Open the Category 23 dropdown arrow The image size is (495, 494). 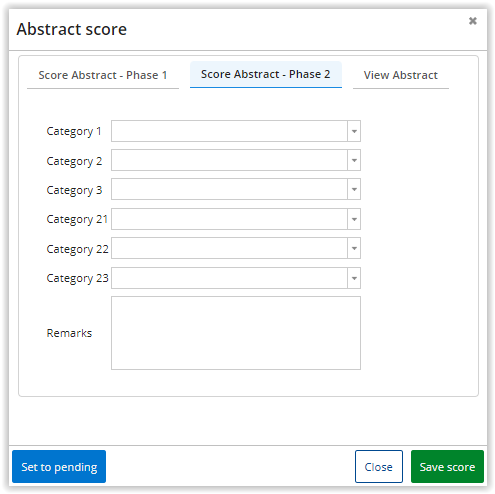354,278
